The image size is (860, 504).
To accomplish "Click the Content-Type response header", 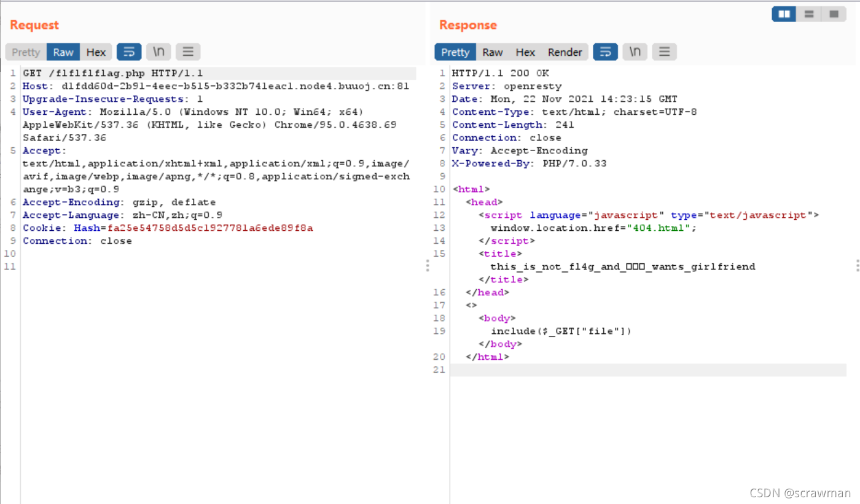I will (574, 112).
